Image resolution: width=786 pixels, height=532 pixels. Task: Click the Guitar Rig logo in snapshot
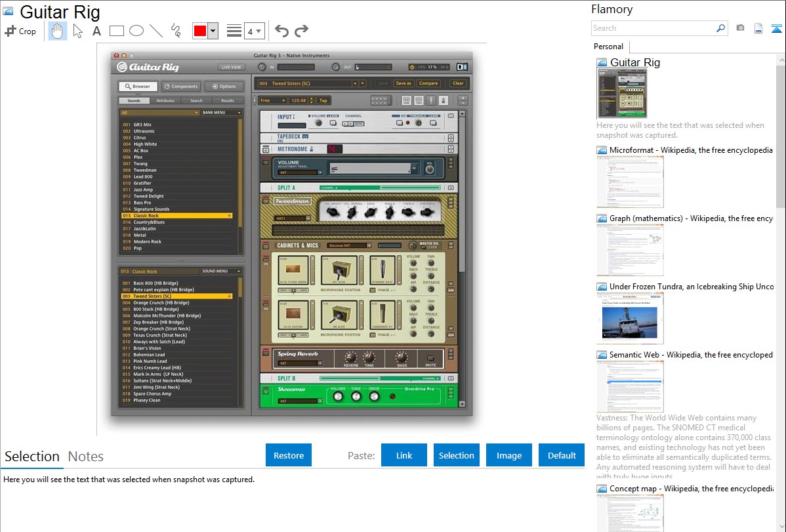tap(148, 67)
